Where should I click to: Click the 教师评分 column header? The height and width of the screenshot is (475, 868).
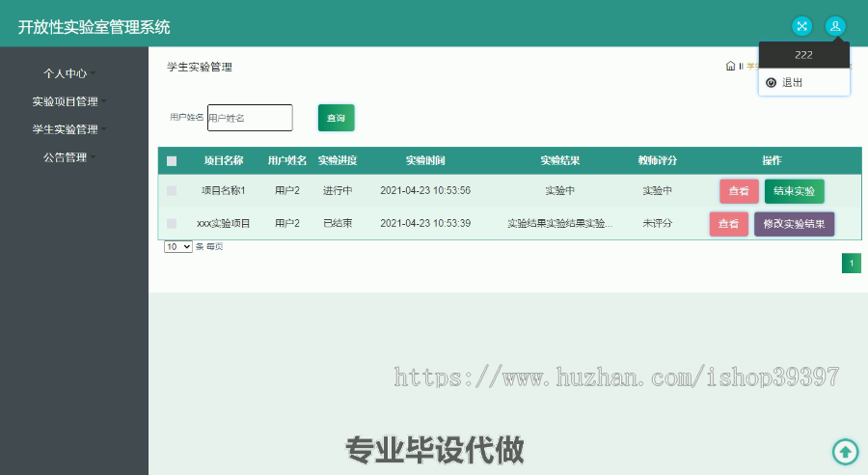tap(657, 160)
